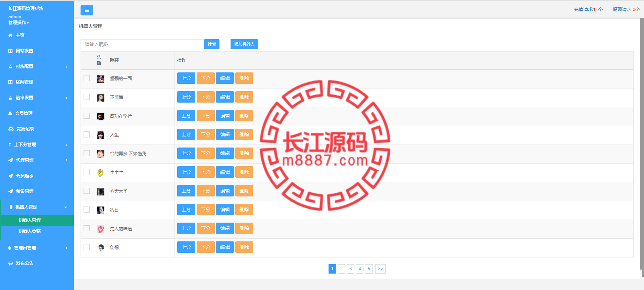The image size is (644, 290).
Task: Collapse the 机器人管理 submenu chevron
Action: click(x=66, y=207)
